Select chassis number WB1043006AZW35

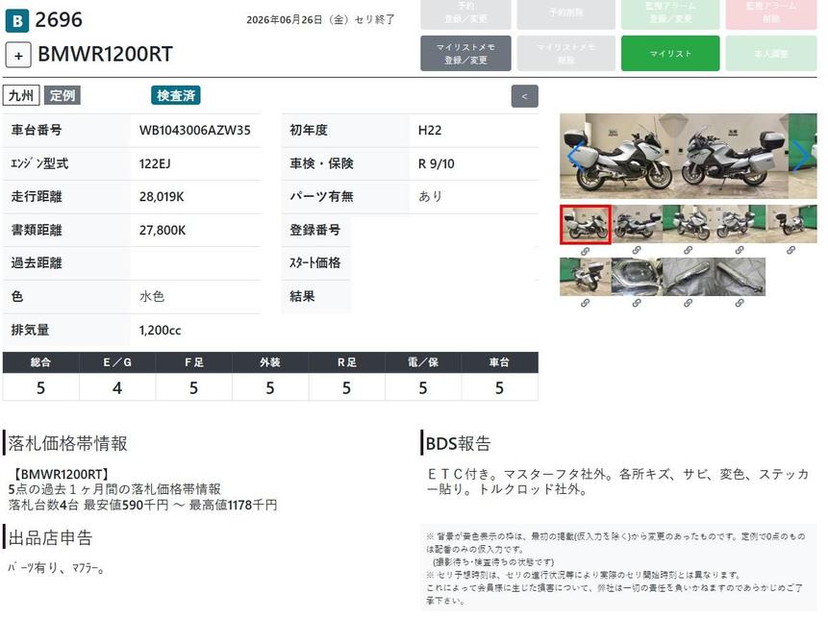click(195, 131)
